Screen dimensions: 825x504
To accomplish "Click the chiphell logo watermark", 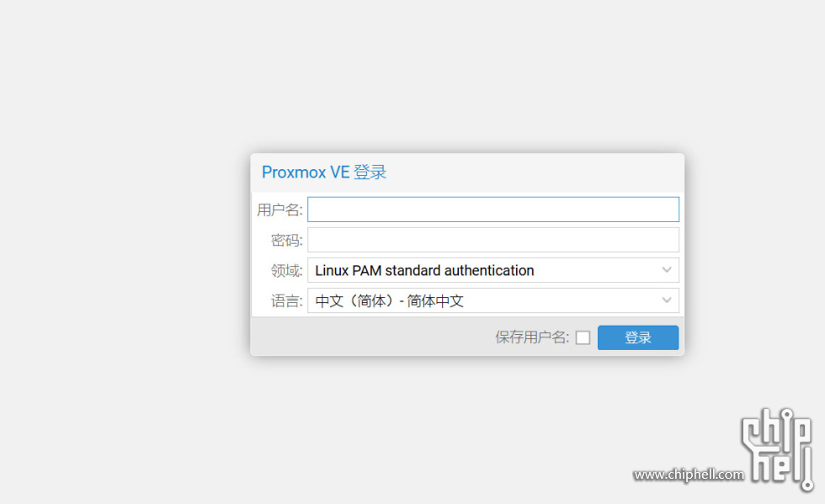I will pos(778,448).
